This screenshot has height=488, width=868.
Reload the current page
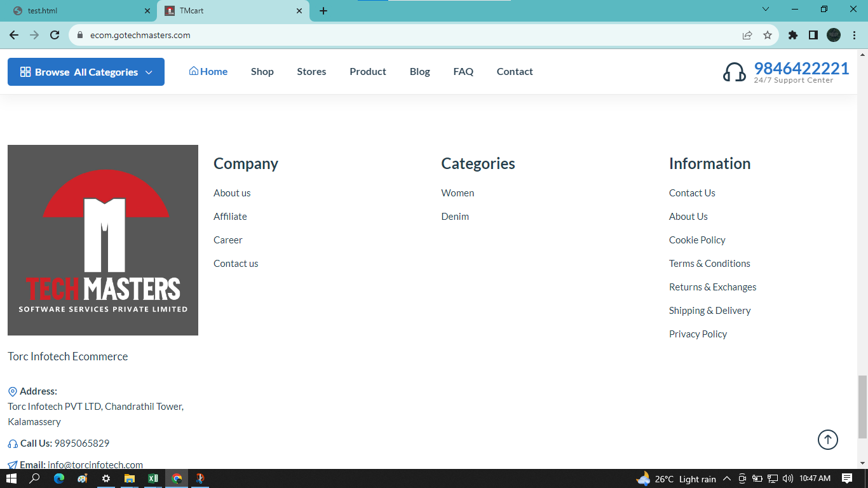click(55, 36)
